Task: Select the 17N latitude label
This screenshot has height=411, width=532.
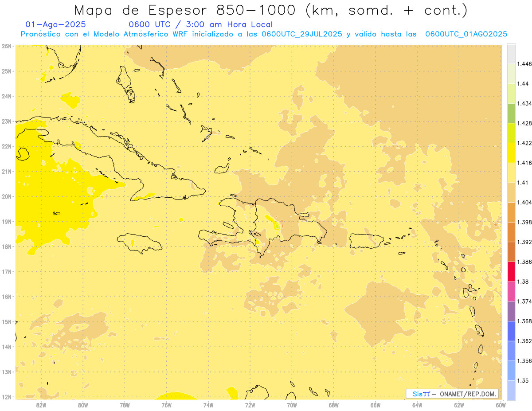Action: coord(6,271)
